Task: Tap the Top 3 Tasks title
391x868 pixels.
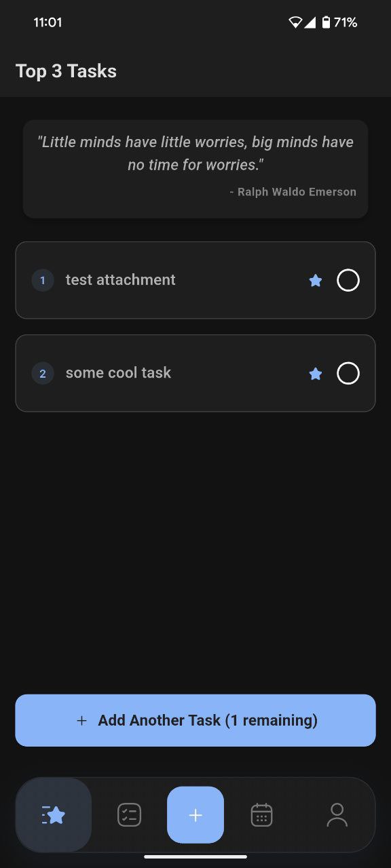Action: pyautogui.click(x=66, y=71)
